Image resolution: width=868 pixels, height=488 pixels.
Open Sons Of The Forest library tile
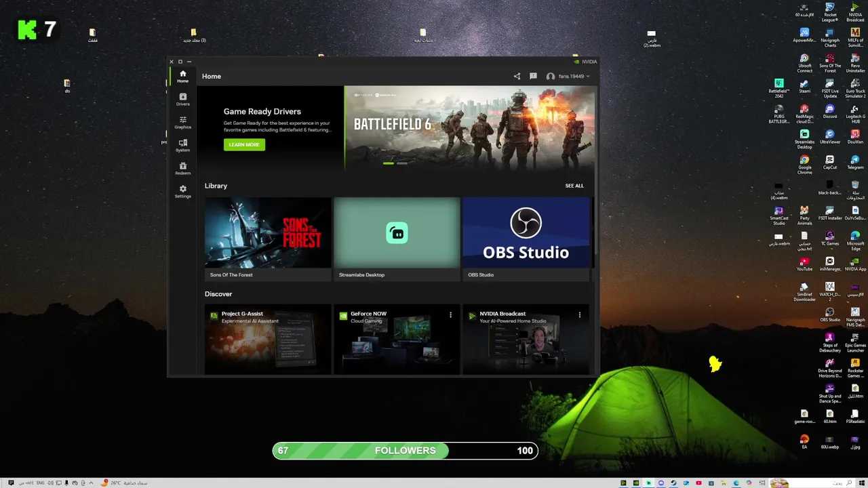(x=268, y=239)
